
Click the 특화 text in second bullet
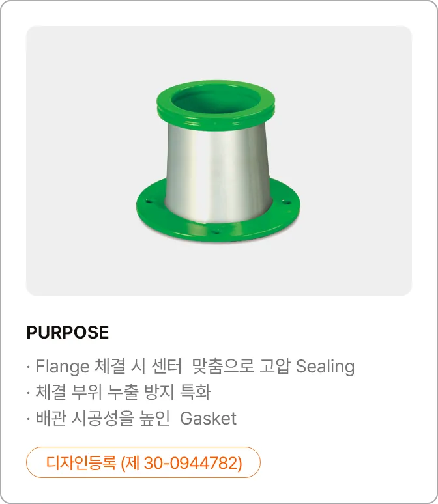196,392
